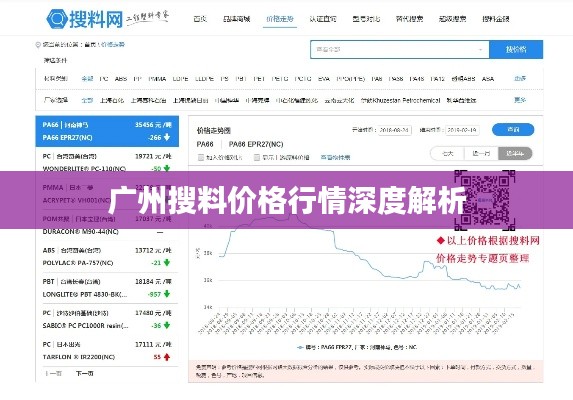
Task: Tick the first checkbox under PA66 chart title
Action: [201, 157]
